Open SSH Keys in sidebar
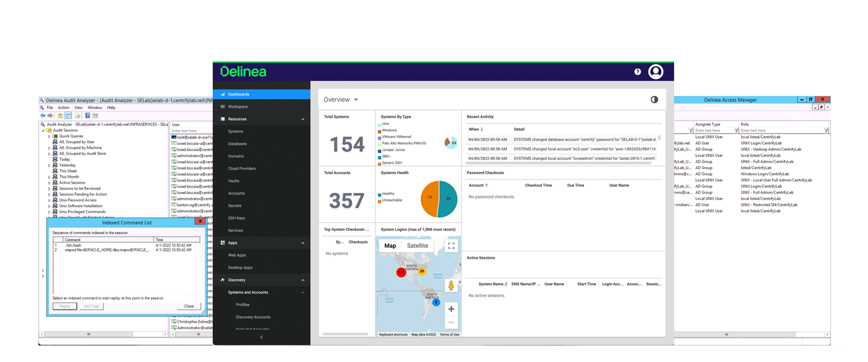The height and width of the screenshot is (362, 868). point(236,218)
